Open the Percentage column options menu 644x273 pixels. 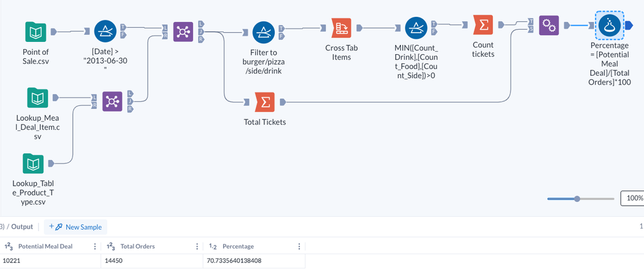[x=299, y=247]
